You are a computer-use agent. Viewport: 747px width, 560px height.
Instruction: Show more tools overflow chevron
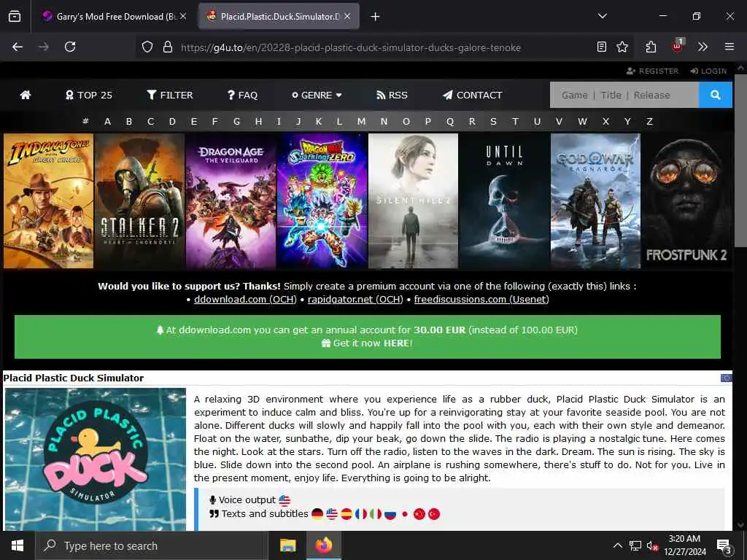tap(703, 47)
